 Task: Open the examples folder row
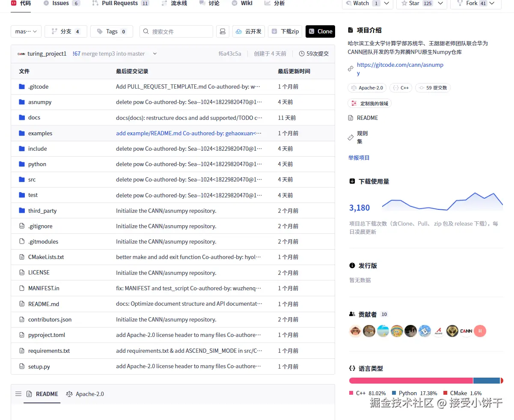point(173,133)
